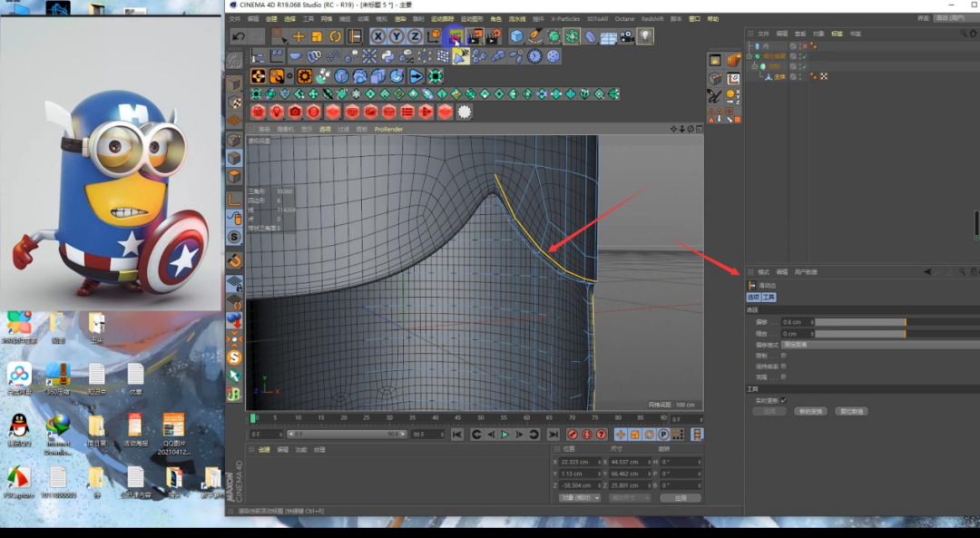Click Render Active View clapperboard icon

[455, 36]
